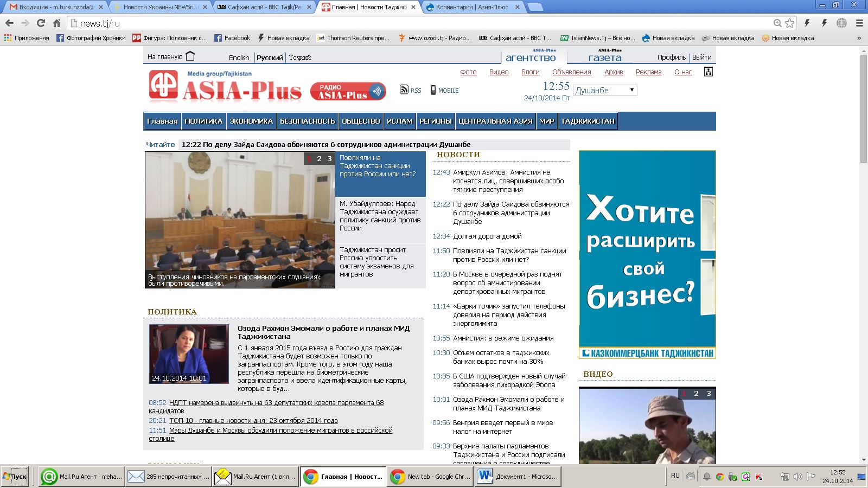Click the ASIA-Plus logo
868x488 pixels.
[x=225, y=87]
